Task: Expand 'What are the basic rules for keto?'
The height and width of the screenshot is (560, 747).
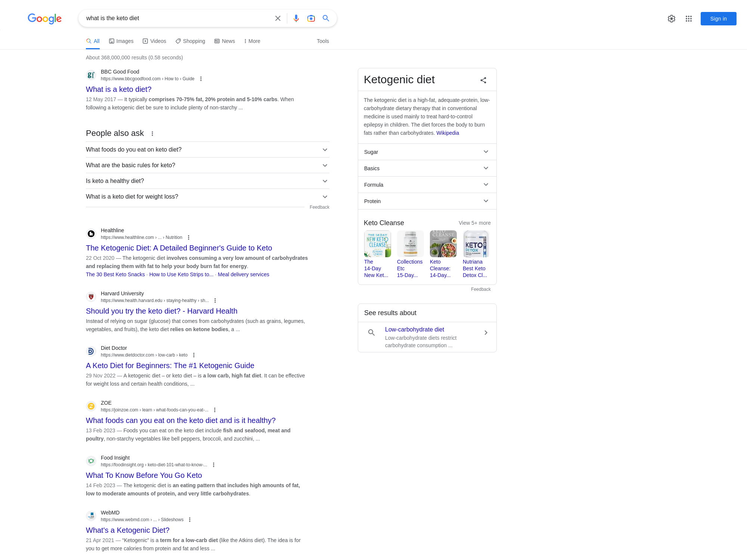Action: pos(208,165)
